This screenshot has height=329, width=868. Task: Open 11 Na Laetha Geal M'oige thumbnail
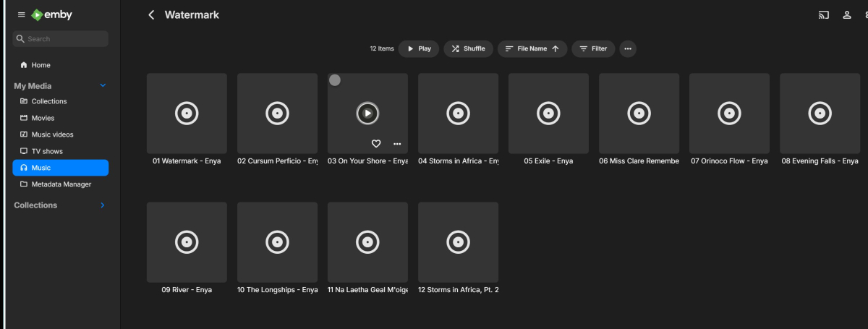click(x=367, y=242)
